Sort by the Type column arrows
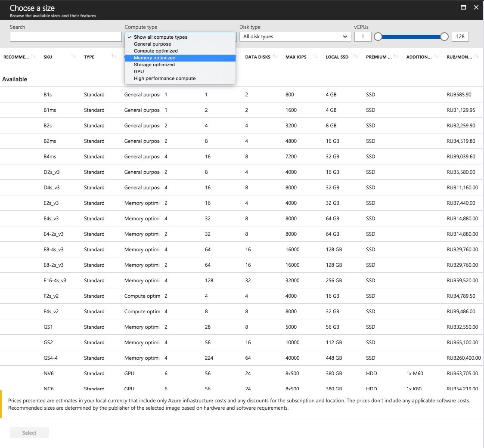This screenshot has width=484, height=448. pos(114,56)
